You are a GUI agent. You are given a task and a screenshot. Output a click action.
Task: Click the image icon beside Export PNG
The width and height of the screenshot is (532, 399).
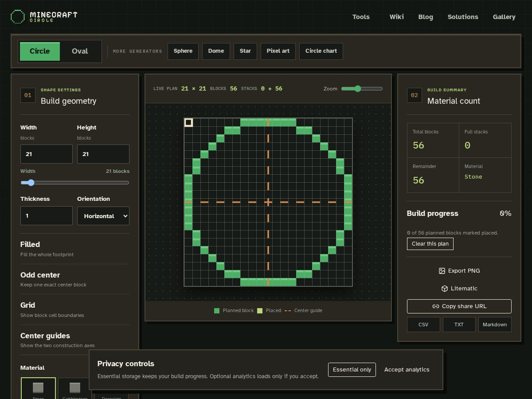tap(442, 271)
